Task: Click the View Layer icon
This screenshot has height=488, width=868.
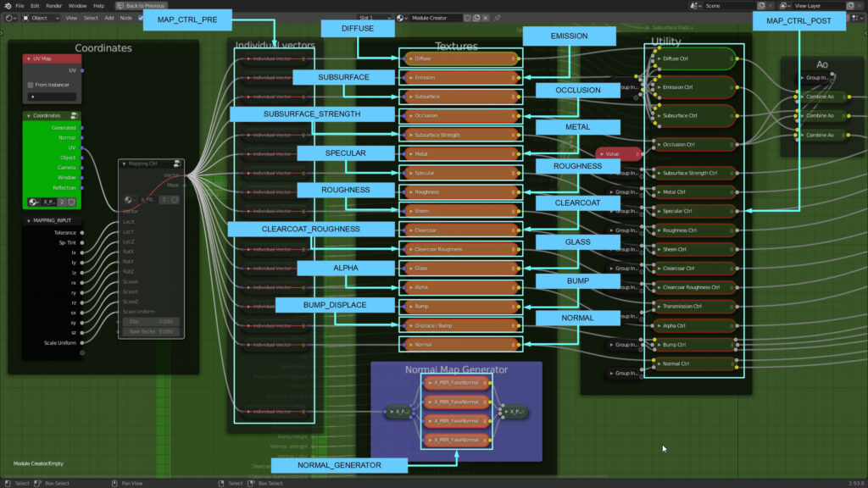Action: point(783,6)
